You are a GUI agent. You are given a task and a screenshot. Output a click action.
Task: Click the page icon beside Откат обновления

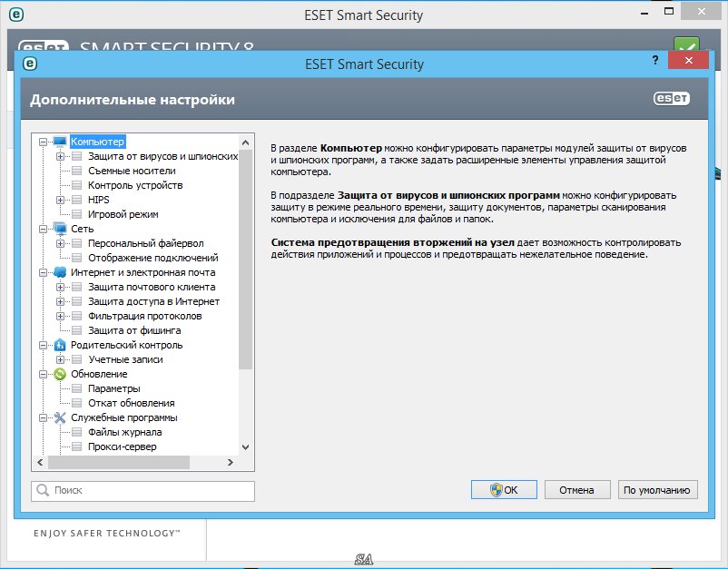[x=77, y=403]
